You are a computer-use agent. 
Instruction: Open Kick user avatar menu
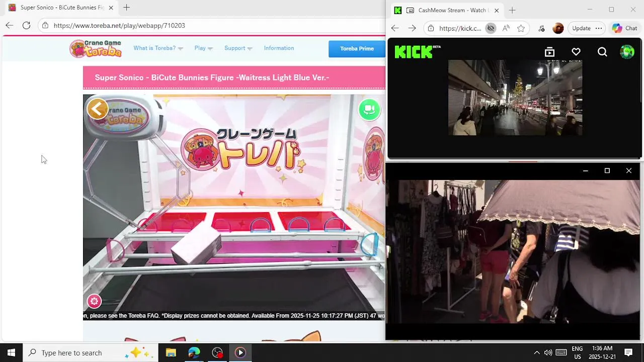[x=627, y=52]
